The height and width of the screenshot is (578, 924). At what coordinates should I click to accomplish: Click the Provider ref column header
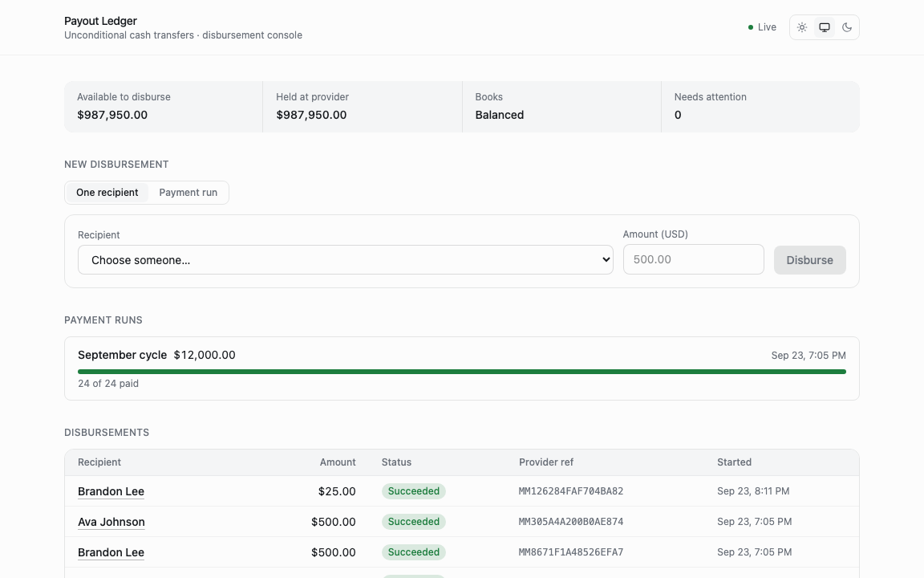click(545, 462)
